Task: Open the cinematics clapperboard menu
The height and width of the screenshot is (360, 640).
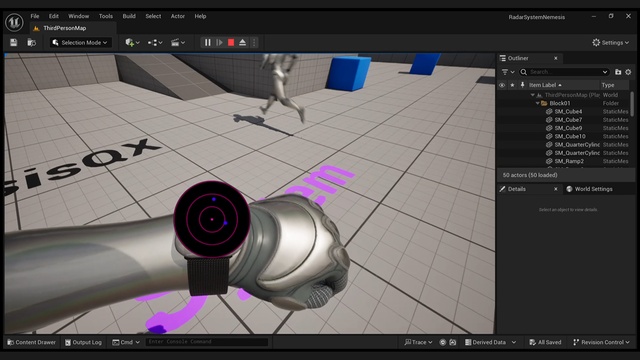Action: coord(178,42)
